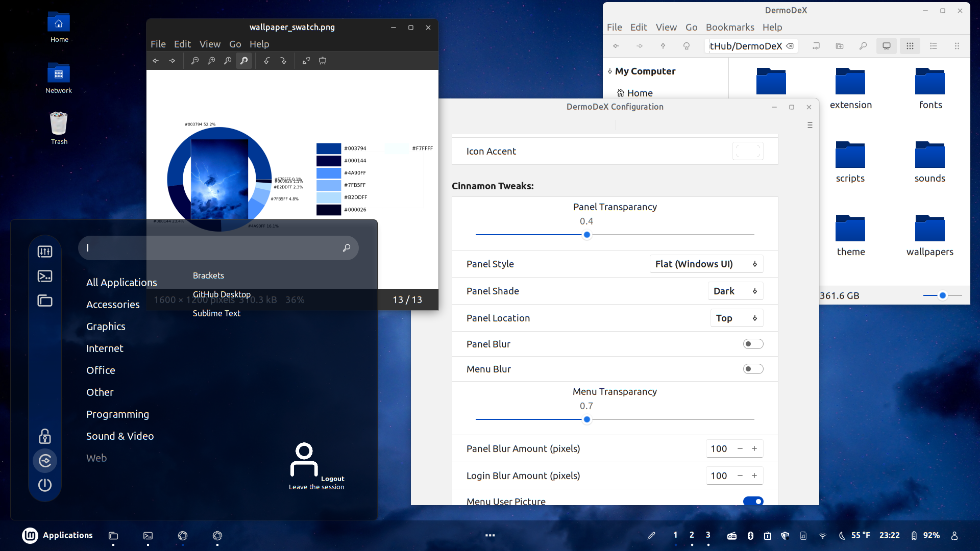This screenshot has width=980, height=551.
Task: Open Sublime Text from the menu
Action: tap(216, 313)
